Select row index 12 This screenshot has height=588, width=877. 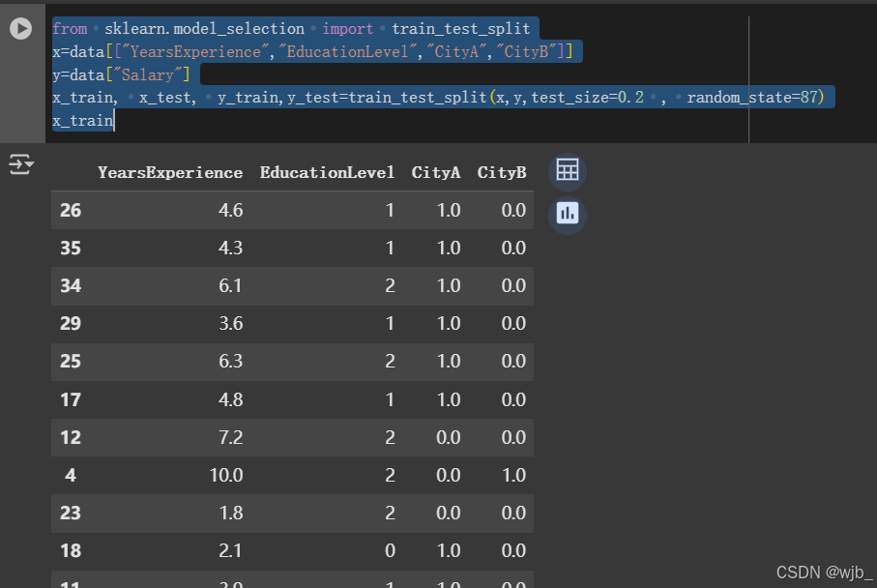71,437
